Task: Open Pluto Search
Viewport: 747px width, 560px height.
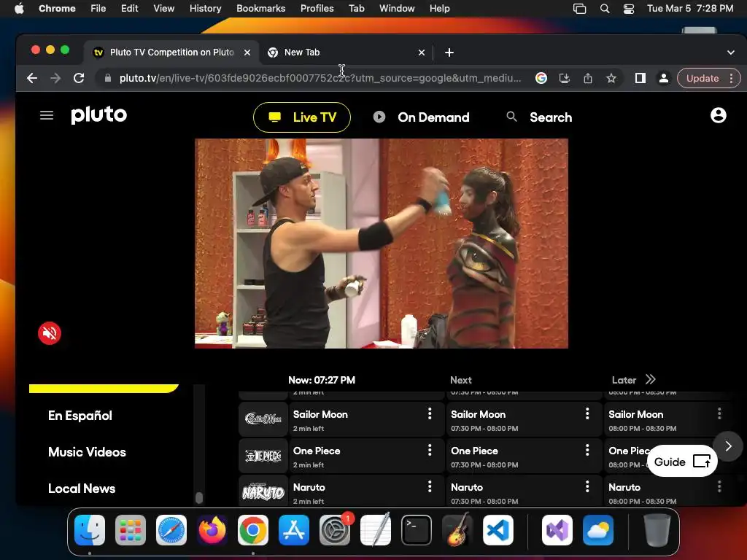Action: point(539,117)
